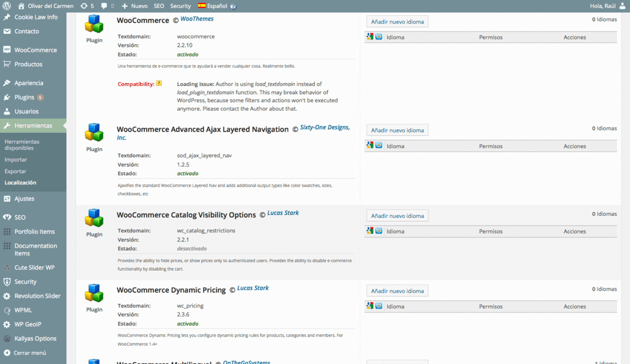
Task: Collapse the Herramientas sidebar section
Action: 33,125
